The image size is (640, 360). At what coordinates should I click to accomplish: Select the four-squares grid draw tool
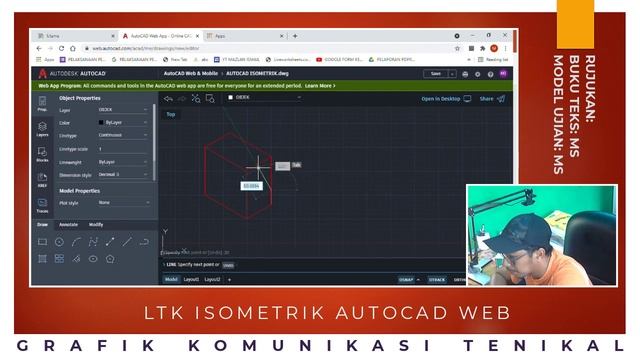click(59, 259)
